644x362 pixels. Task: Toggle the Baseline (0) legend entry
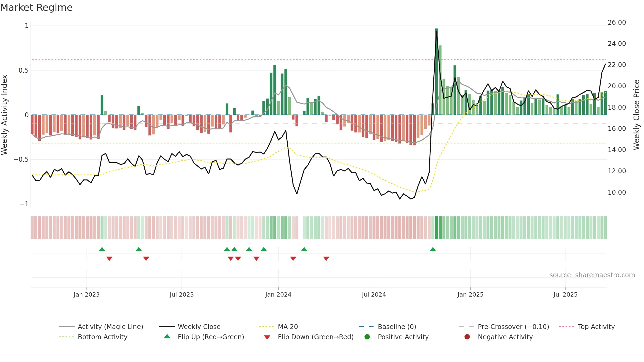pos(387,327)
